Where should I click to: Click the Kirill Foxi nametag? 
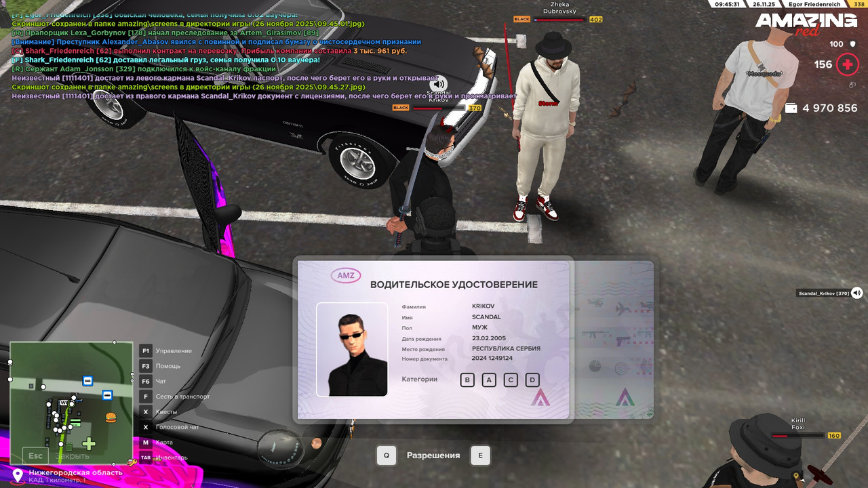point(799,424)
